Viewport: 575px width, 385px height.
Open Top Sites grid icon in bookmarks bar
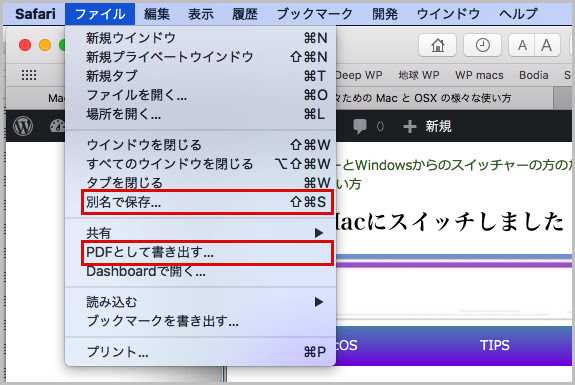[29, 75]
